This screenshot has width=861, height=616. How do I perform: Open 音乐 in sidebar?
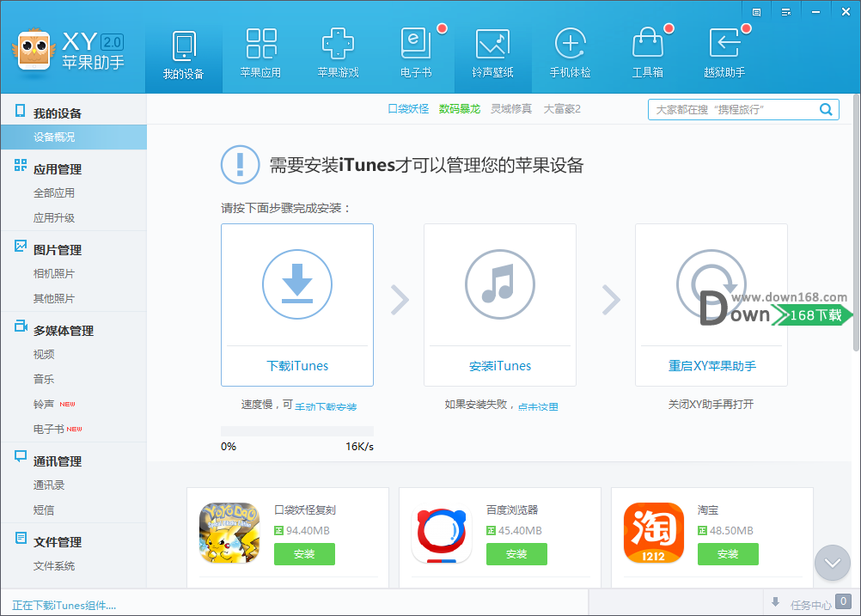point(44,379)
